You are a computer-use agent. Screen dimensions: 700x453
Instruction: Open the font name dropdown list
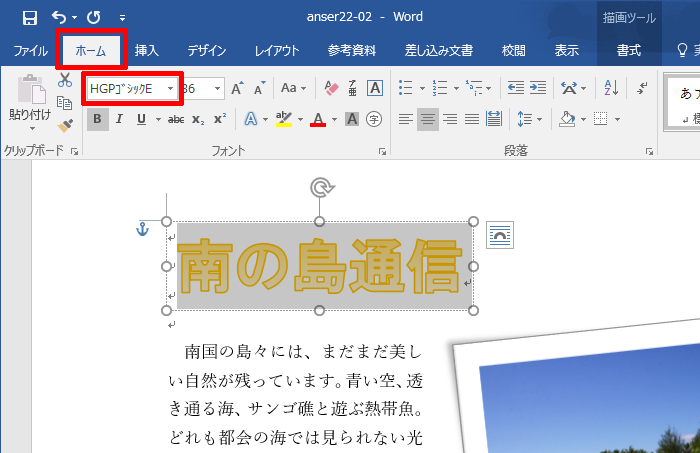171,89
